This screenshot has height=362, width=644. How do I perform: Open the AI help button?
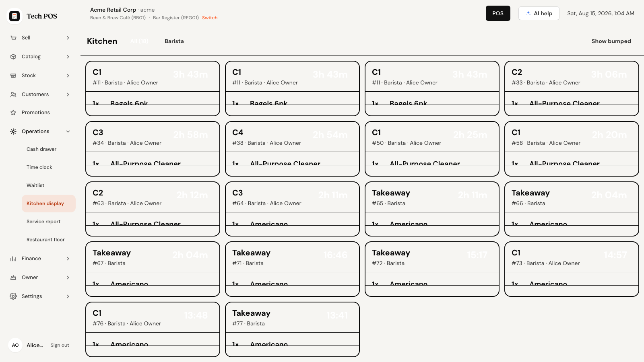click(x=539, y=13)
